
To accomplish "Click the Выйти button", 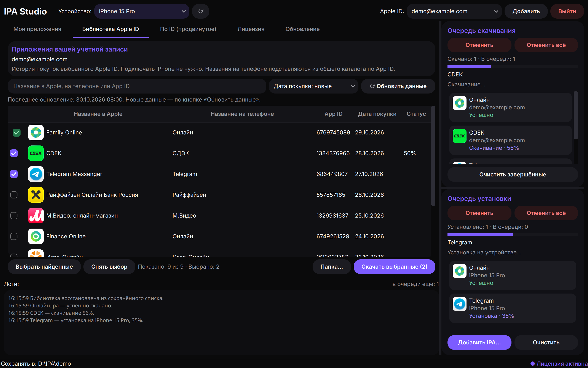I will click(x=567, y=11).
